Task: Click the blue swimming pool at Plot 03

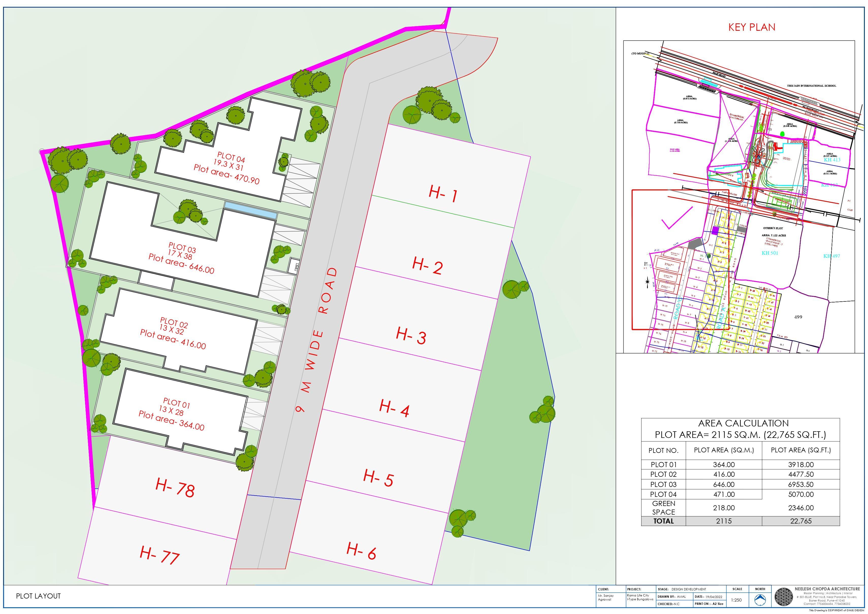Action: (250, 210)
